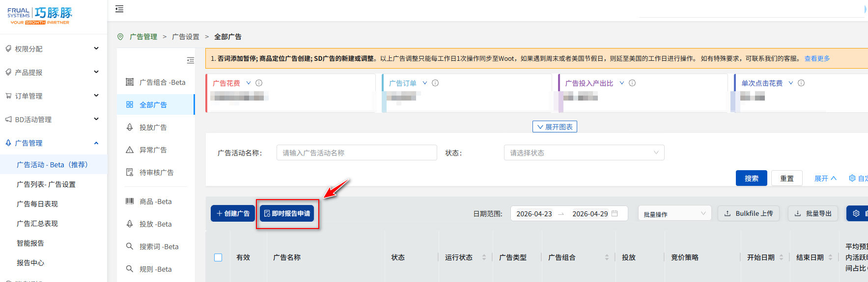Open the 批量操作 dropdown
The height and width of the screenshot is (282, 868).
click(674, 214)
